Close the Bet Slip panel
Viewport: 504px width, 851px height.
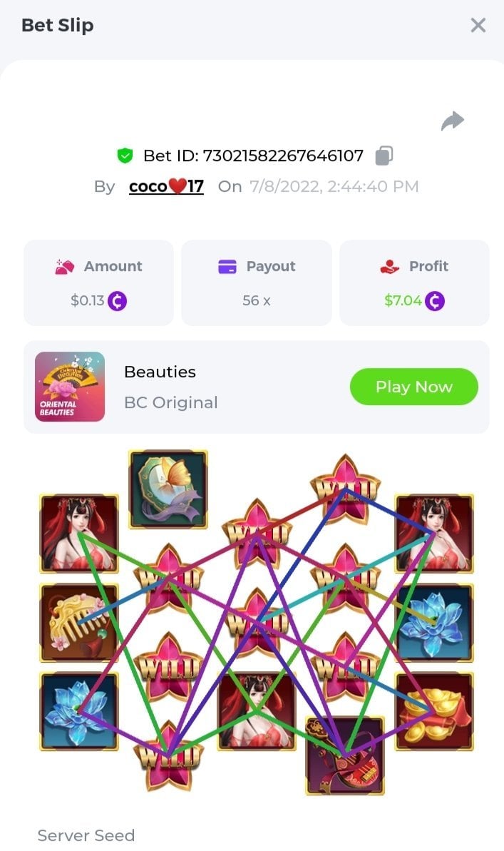pyautogui.click(x=478, y=26)
